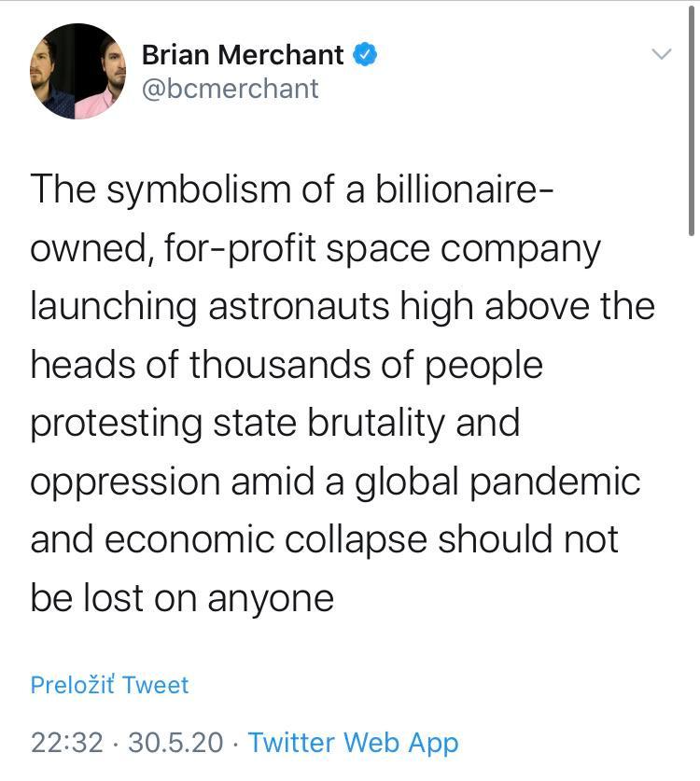Open Brian Merchant's profile picture
This screenshot has width=700, height=781.
point(78,71)
